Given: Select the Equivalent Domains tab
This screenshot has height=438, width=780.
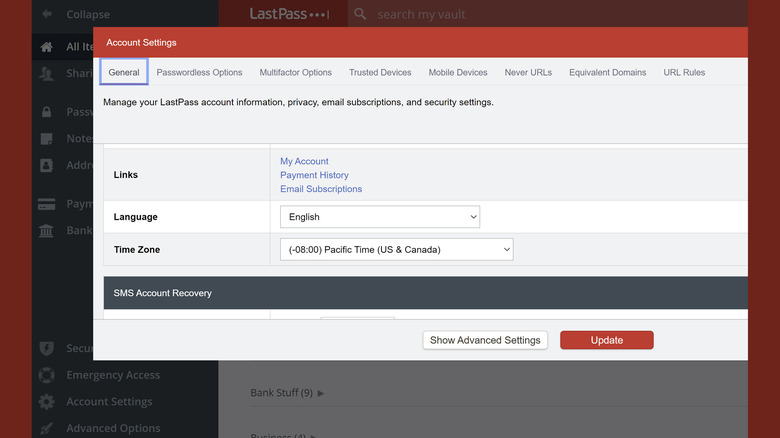Looking at the screenshot, I should coord(607,73).
